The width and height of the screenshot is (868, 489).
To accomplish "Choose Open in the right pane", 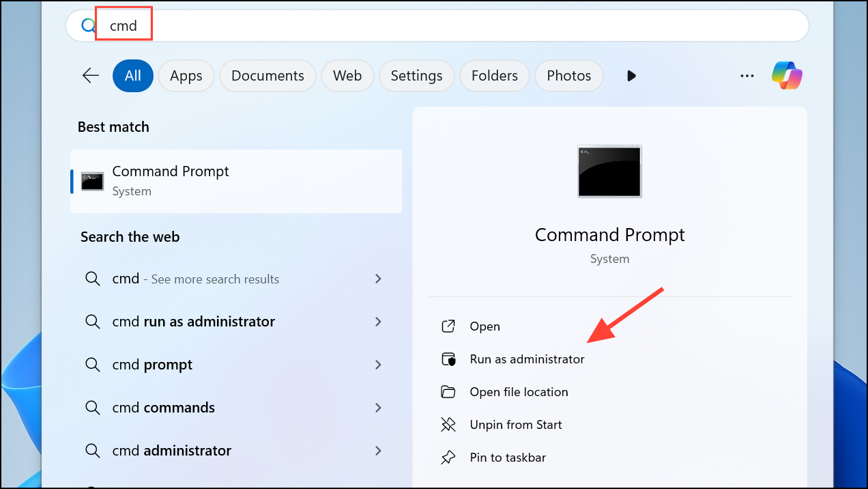I will pyautogui.click(x=484, y=326).
